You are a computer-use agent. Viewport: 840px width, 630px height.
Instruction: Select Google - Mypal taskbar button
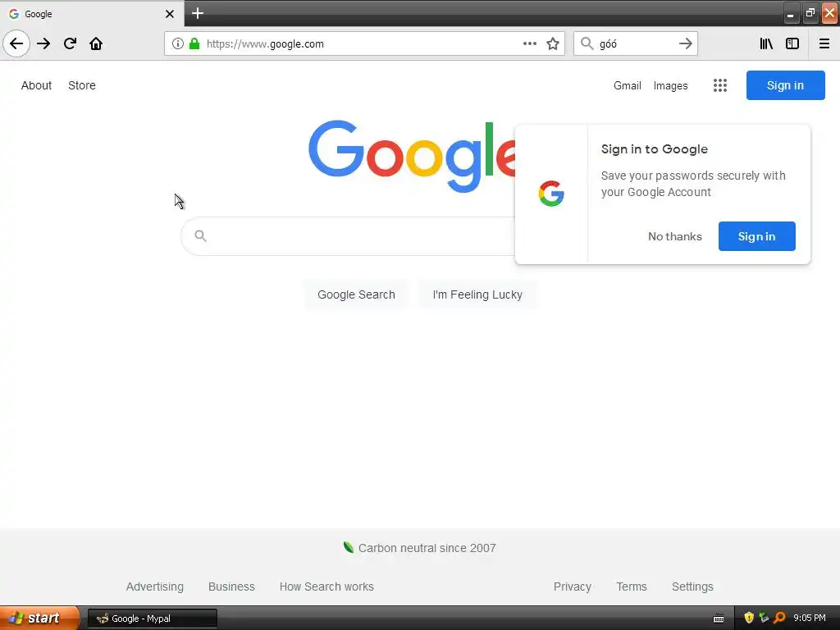153,619
